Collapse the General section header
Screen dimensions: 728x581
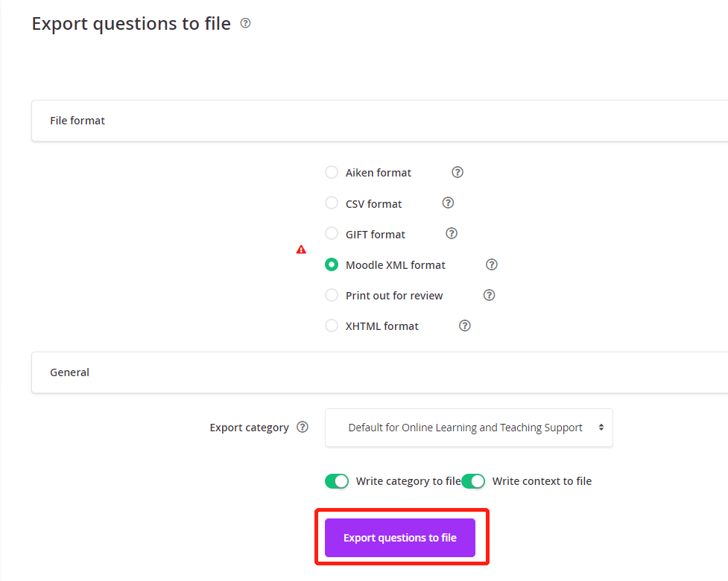379,372
